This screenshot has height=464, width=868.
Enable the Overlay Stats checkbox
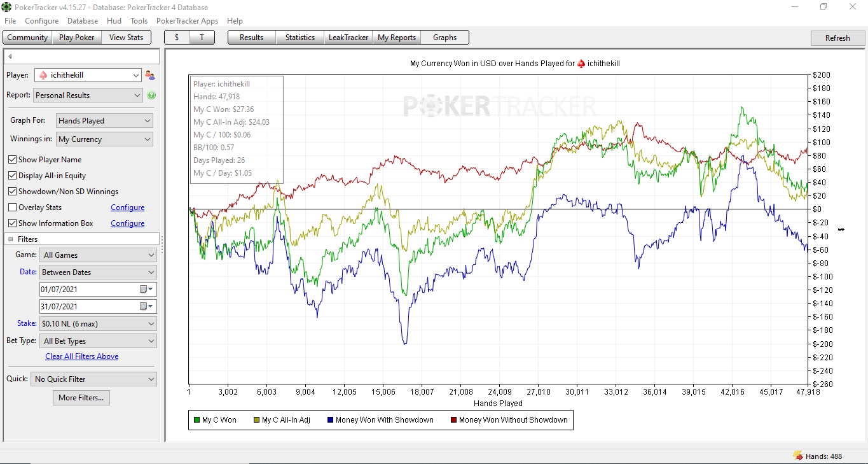(13, 207)
